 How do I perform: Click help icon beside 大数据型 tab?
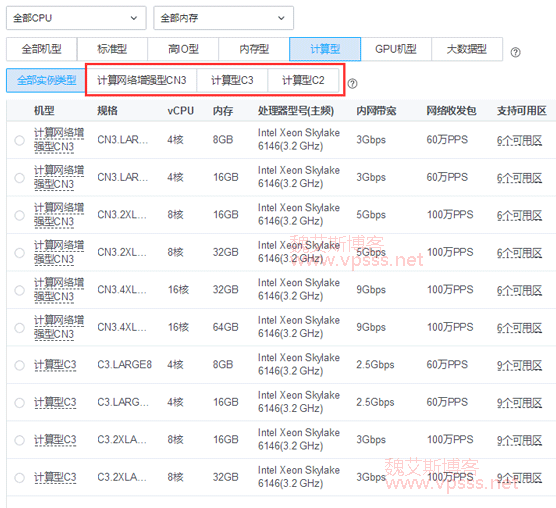(515, 52)
